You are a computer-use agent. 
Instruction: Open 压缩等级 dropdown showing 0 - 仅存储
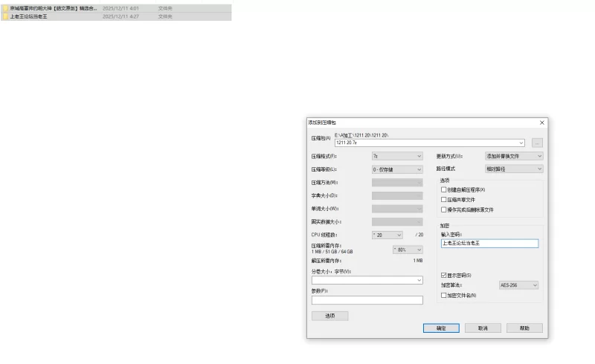(397, 169)
